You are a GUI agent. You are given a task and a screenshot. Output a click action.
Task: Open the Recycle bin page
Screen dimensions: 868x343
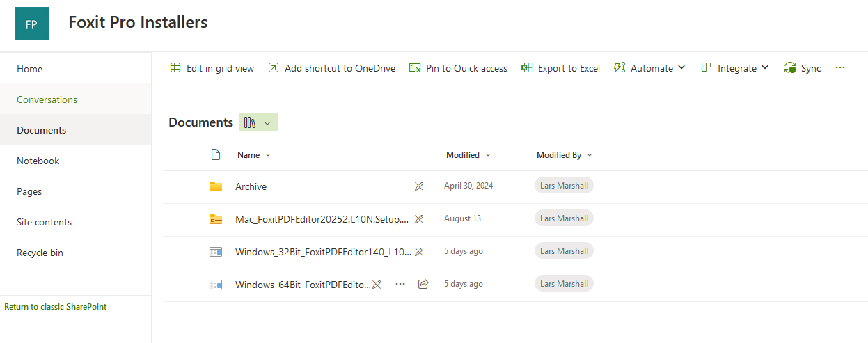pos(40,253)
